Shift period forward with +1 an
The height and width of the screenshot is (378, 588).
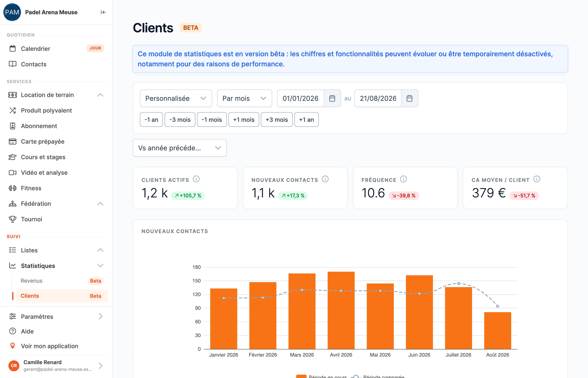307,120
